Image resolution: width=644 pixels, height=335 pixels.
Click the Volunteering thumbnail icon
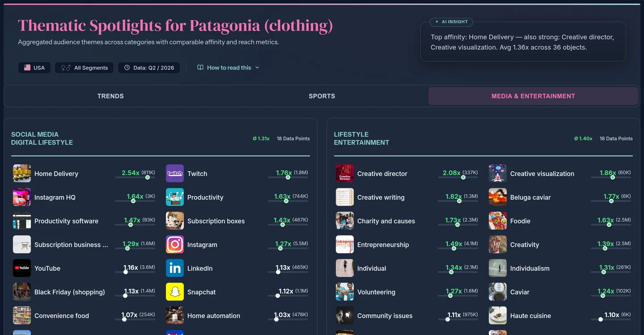[x=345, y=292]
